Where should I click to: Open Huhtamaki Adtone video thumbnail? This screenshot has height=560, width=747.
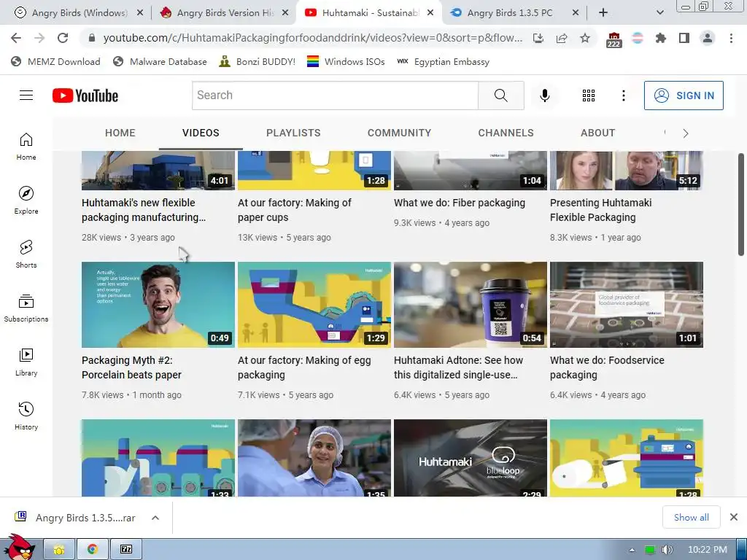click(x=471, y=305)
